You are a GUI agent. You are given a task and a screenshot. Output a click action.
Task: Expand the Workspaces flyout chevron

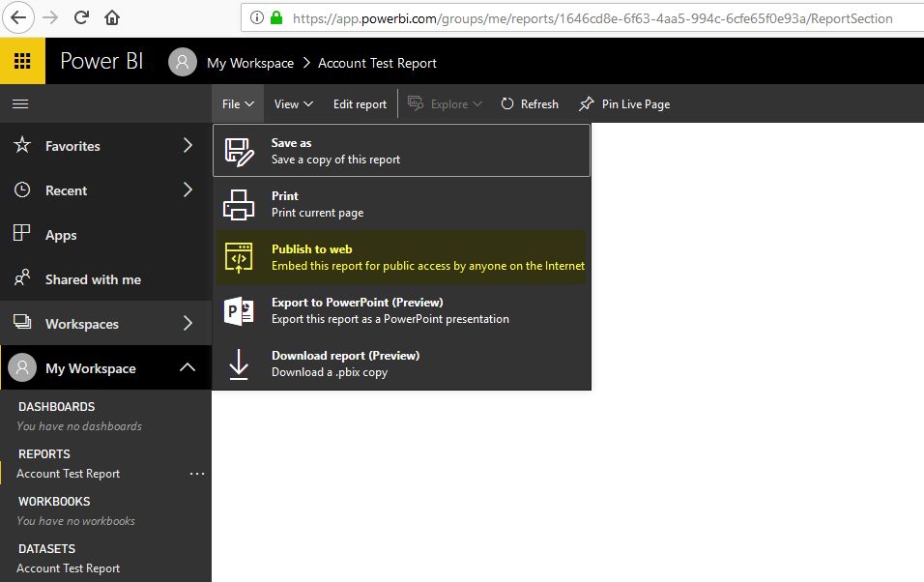[x=188, y=323]
